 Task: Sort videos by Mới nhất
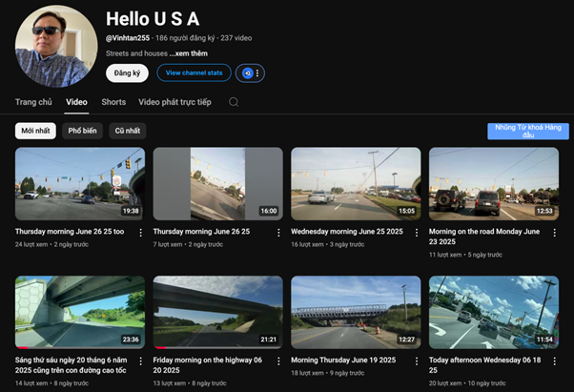click(x=35, y=131)
